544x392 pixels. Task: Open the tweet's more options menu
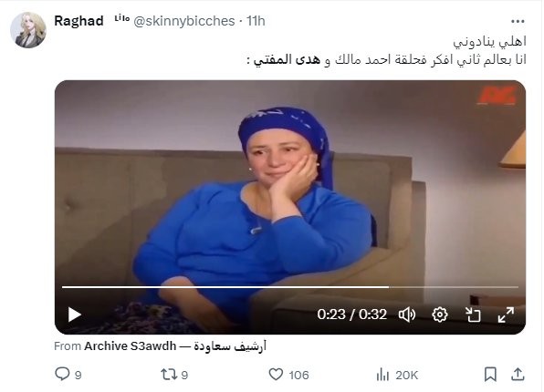(x=518, y=22)
